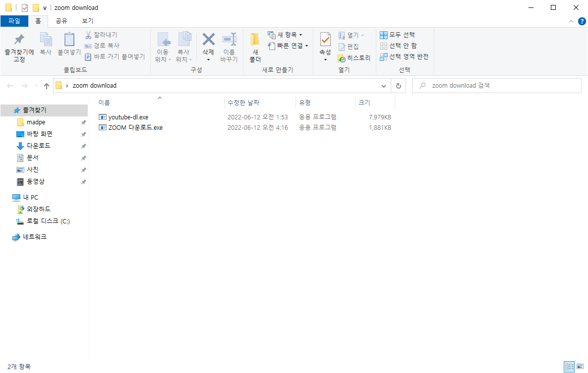The width and height of the screenshot is (588, 373).
Task: Open 로컬 디스크 (C:) in sidebar
Action: pos(48,221)
